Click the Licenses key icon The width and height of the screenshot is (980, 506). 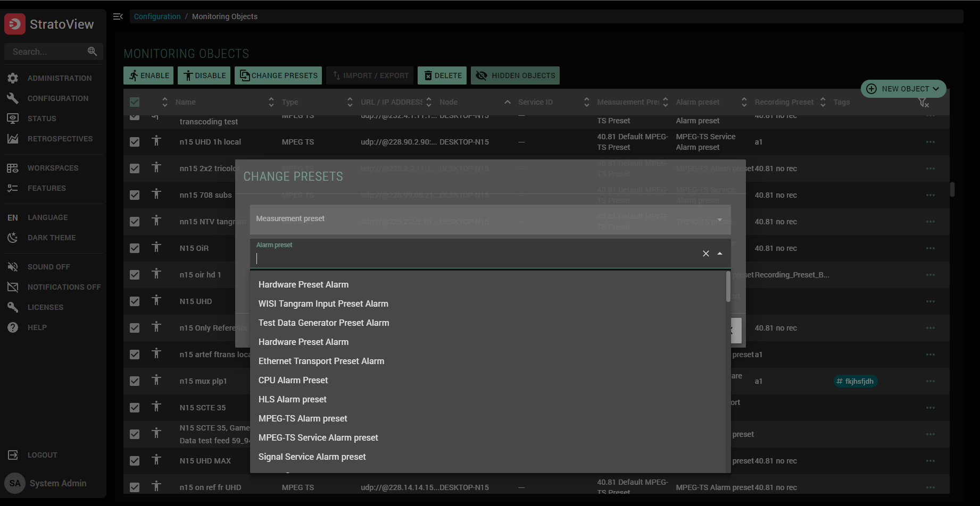click(13, 307)
